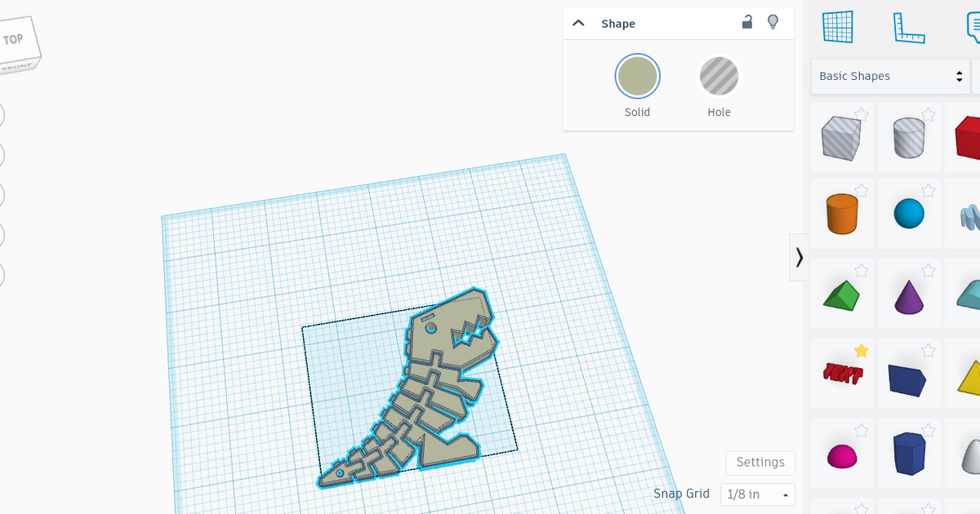Expand the sidebar with the arrow handle

(x=799, y=257)
